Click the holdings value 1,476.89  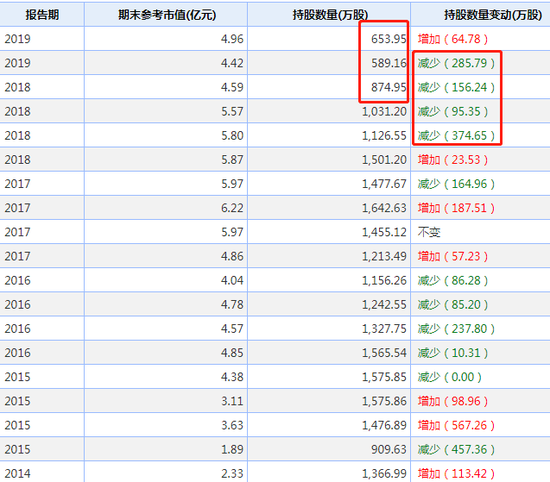point(384,425)
